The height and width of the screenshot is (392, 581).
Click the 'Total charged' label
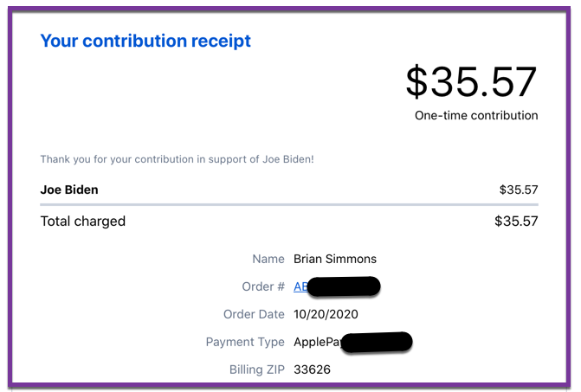pos(83,222)
